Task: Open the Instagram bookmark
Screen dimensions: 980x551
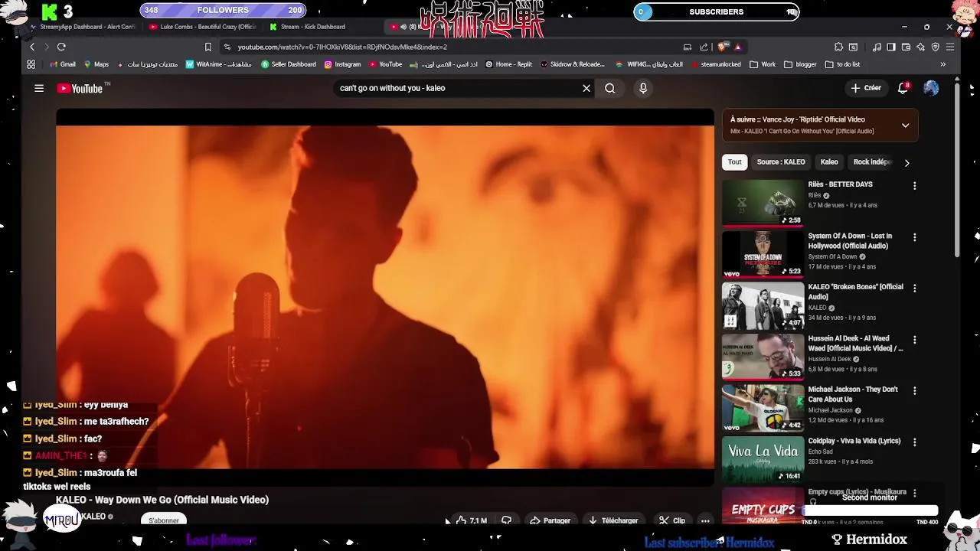Action: coord(342,64)
